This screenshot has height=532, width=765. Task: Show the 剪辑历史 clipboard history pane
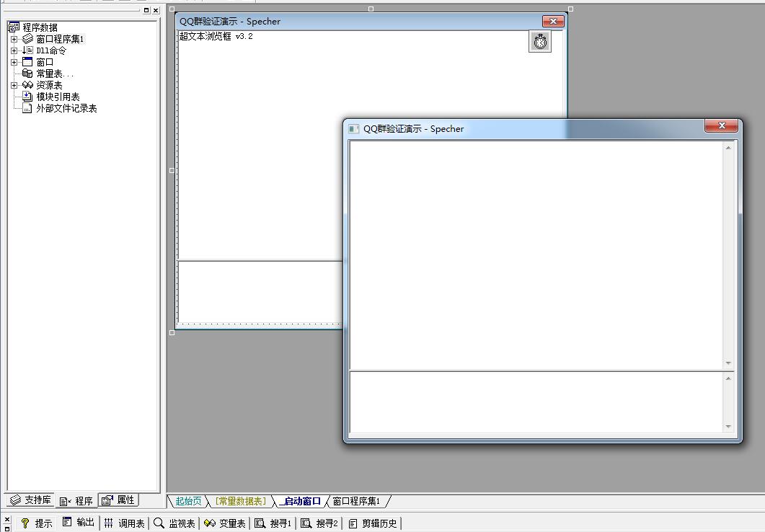click(373, 523)
